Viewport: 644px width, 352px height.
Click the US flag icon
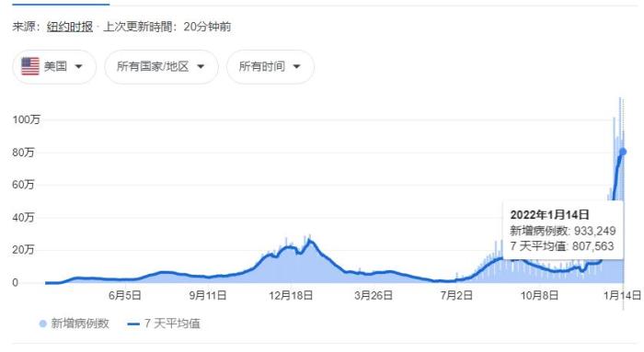pos(30,66)
